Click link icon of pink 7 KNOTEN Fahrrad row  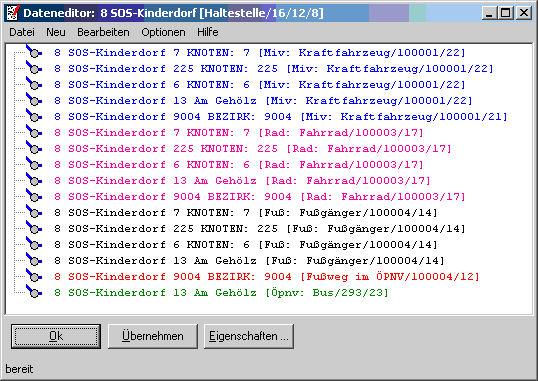click(34, 132)
